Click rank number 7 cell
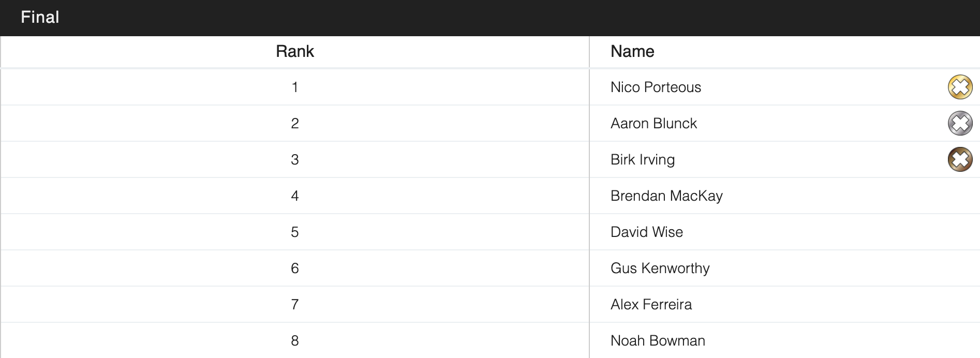This screenshot has width=980, height=358. [x=295, y=304]
